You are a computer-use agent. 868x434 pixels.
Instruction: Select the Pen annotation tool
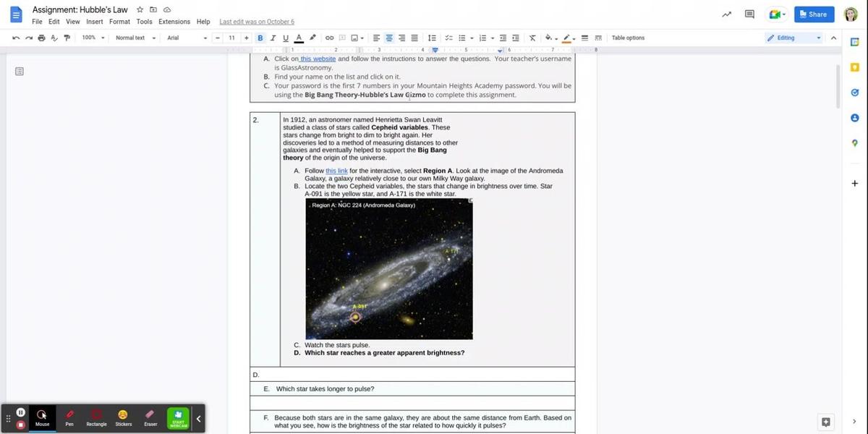[69, 417]
